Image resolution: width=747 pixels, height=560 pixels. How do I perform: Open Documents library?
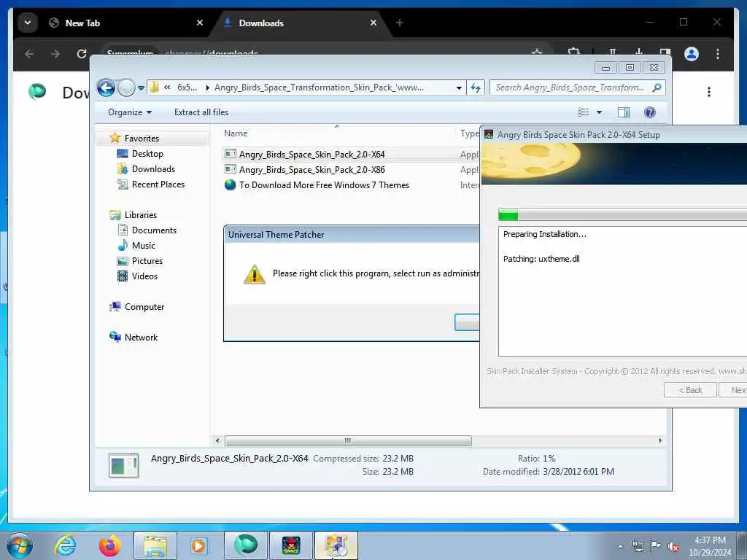pyautogui.click(x=154, y=230)
